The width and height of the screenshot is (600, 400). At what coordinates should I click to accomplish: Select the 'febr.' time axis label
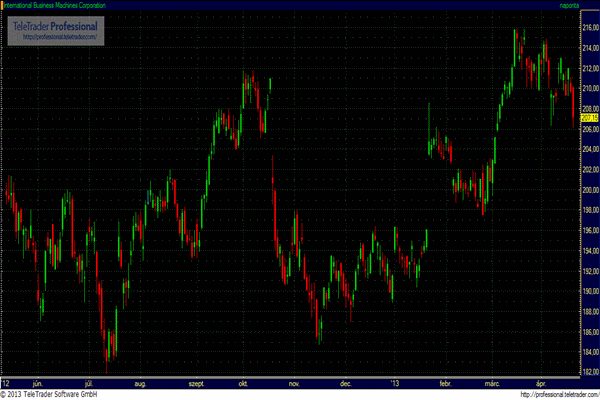[445, 382]
